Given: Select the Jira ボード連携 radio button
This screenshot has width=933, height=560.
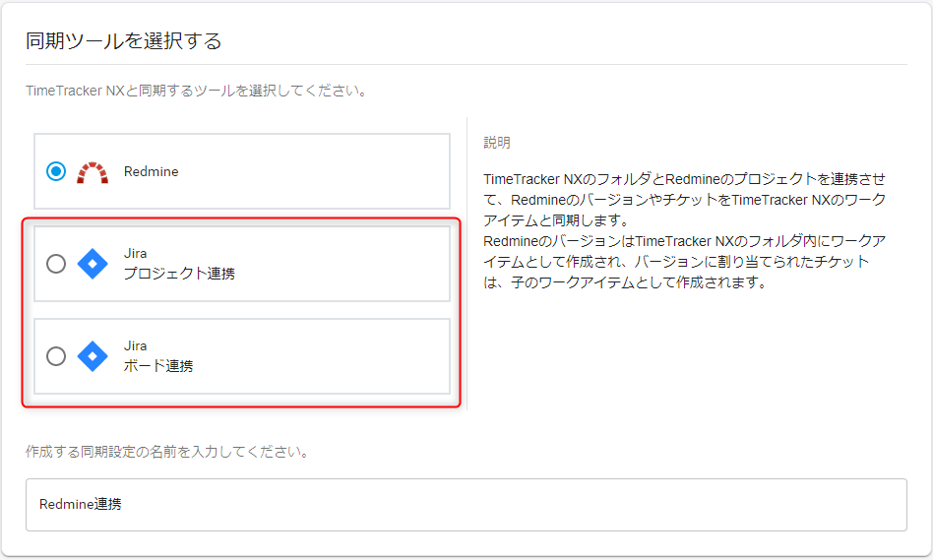Looking at the screenshot, I should 56,356.
